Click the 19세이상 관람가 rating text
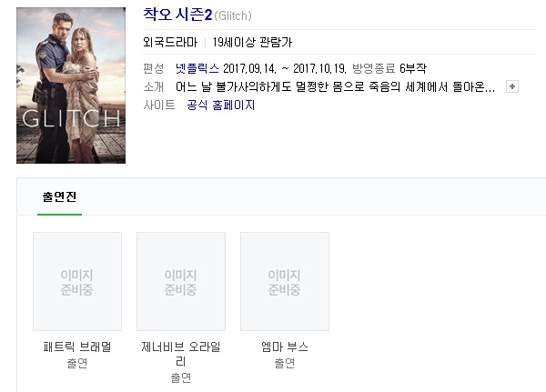This screenshot has width=546, height=392. click(252, 43)
